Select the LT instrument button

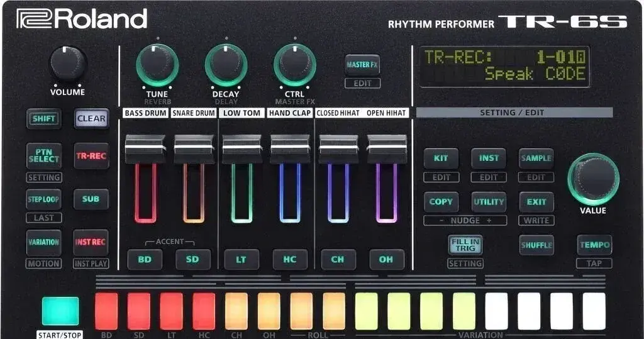click(241, 259)
